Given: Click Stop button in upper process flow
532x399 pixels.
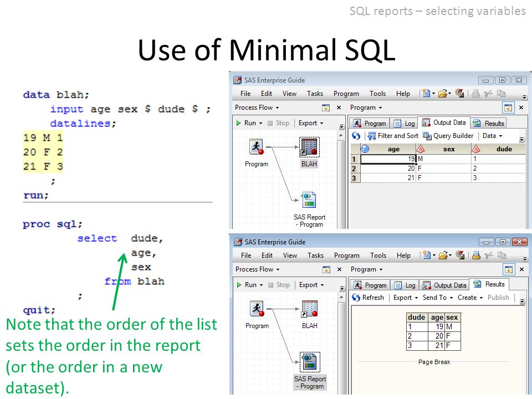Looking at the screenshot, I should 279,123.
